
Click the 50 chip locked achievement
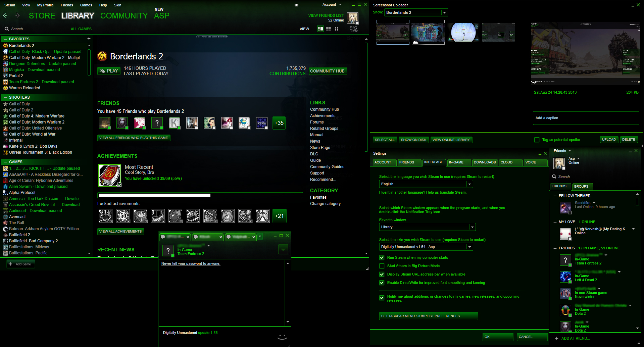(x=123, y=216)
